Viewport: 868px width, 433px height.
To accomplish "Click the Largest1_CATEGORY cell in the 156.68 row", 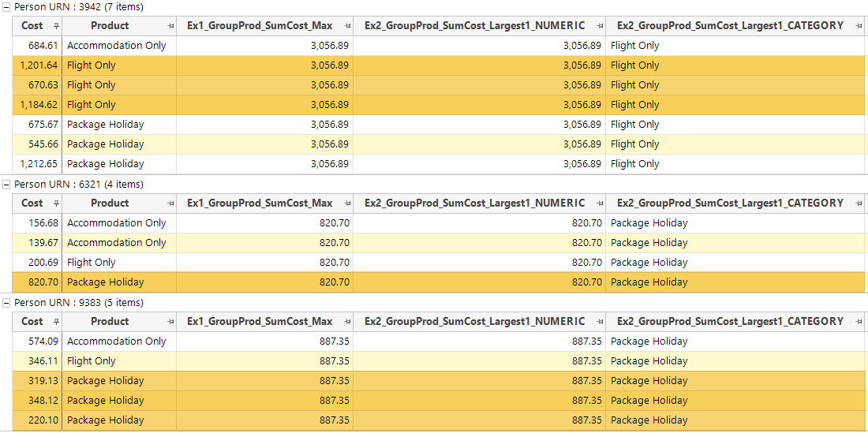I will pyautogui.click(x=735, y=223).
